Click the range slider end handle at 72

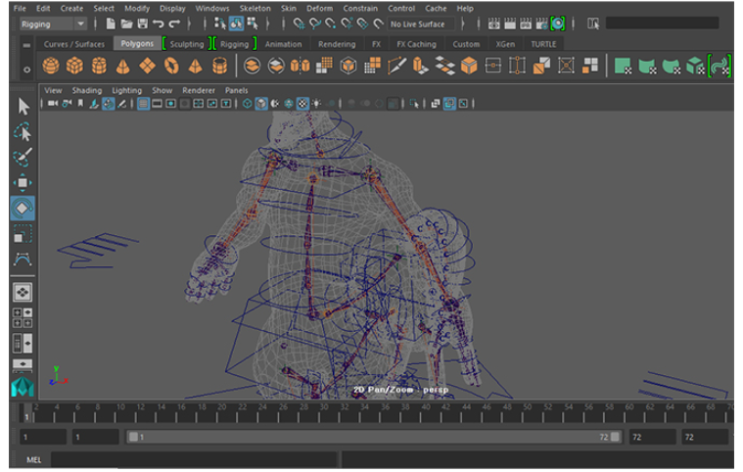tap(615, 437)
